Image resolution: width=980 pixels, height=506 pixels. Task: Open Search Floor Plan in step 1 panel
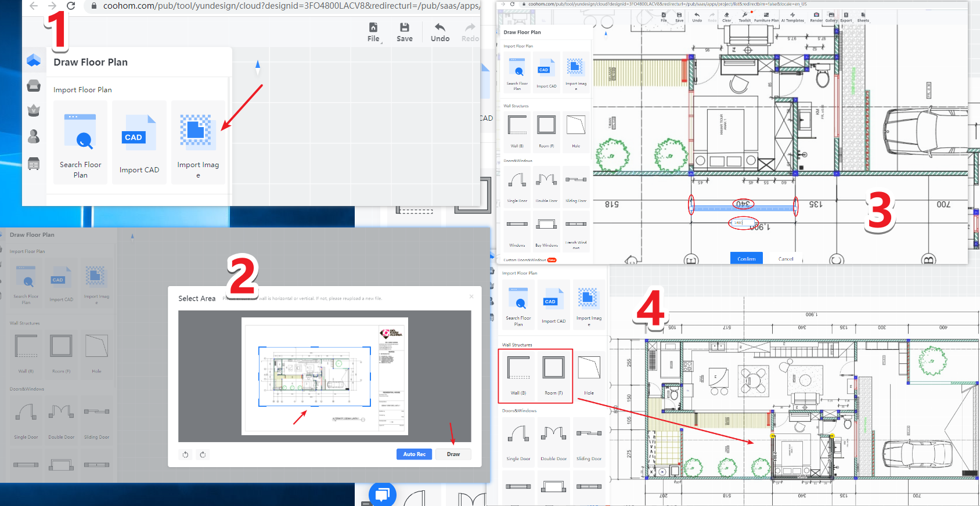point(81,143)
